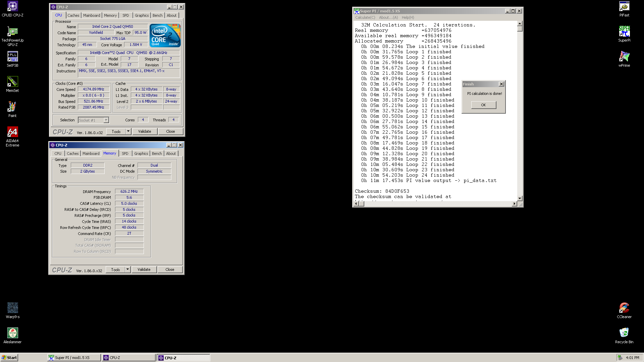Open Help(H) menu in Super PI
Image resolution: width=644 pixels, height=362 pixels.
[408, 17]
